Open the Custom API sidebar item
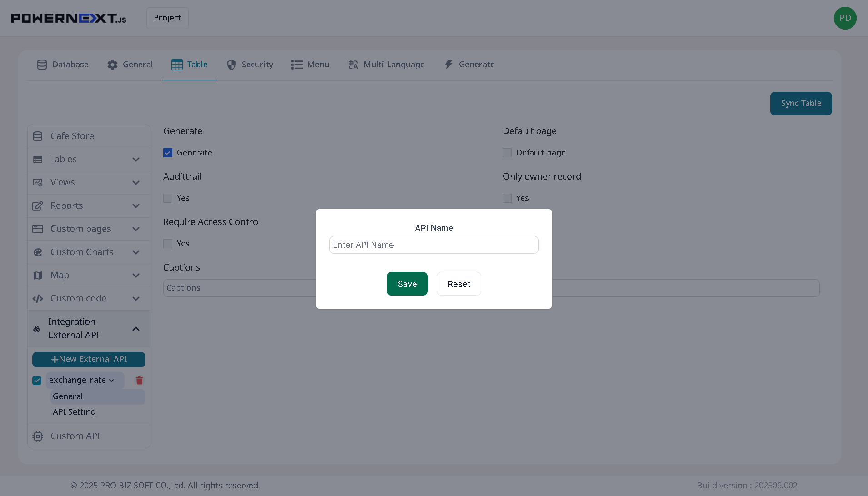Image resolution: width=868 pixels, height=496 pixels. pos(89,436)
